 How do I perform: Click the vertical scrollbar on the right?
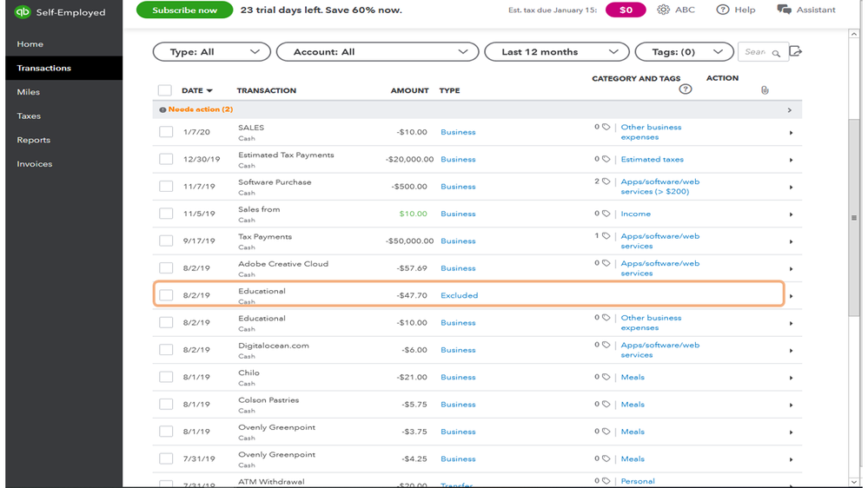(854, 217)
